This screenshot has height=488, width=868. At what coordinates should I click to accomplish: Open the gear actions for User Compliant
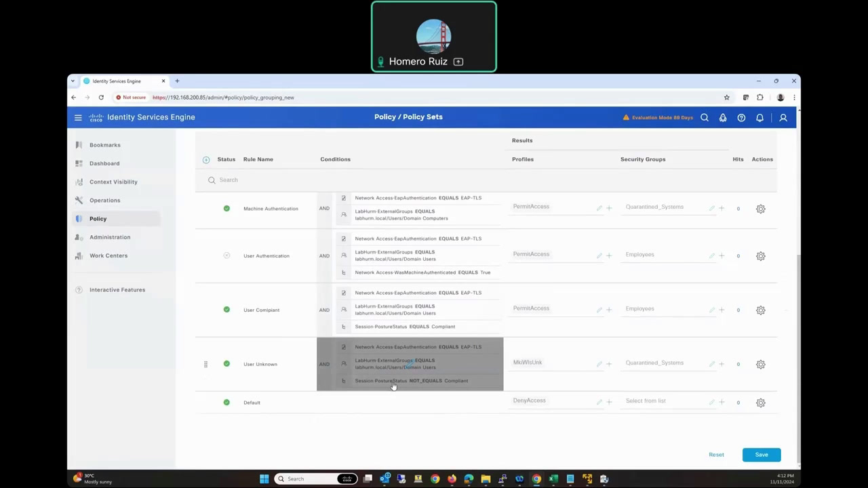coord(761,310)
